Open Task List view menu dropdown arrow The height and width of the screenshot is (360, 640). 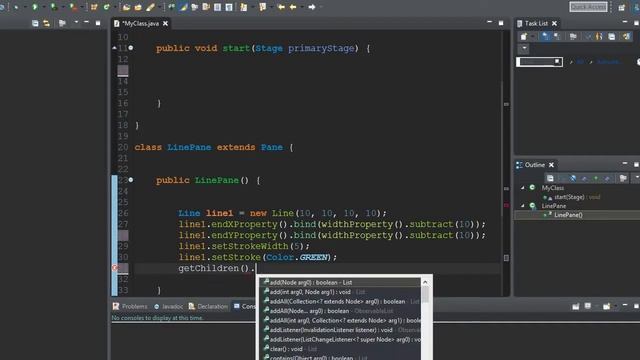click(x=524, y=49)
